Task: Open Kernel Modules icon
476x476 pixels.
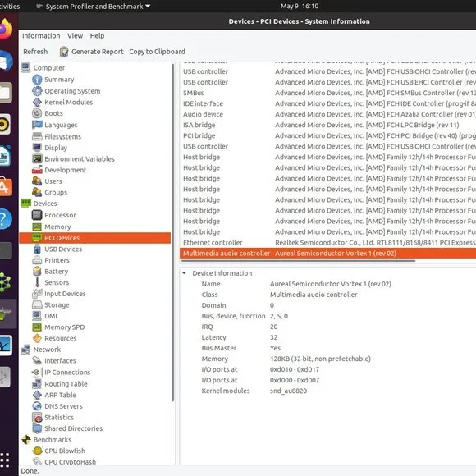Action: [37, 102]
